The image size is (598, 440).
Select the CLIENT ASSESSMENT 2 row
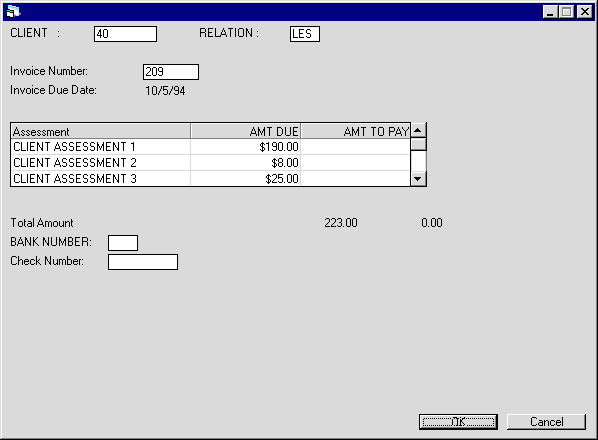(x=211, y=163)
